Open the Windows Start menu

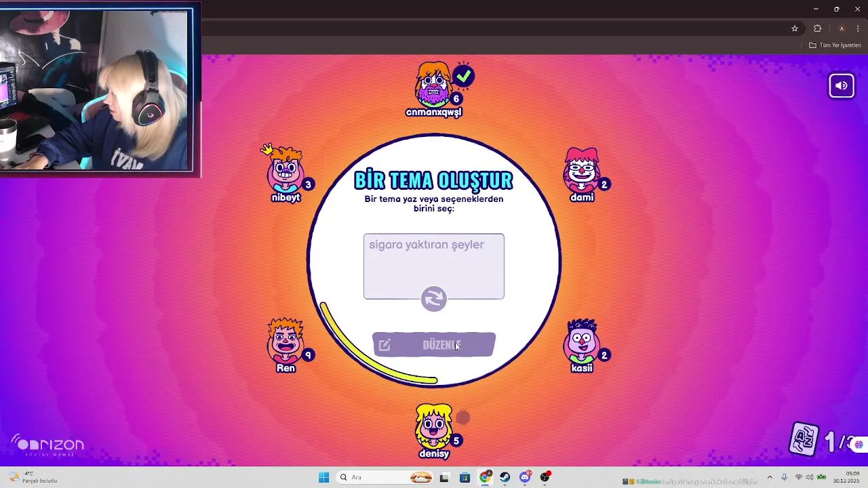pos(323,477)
